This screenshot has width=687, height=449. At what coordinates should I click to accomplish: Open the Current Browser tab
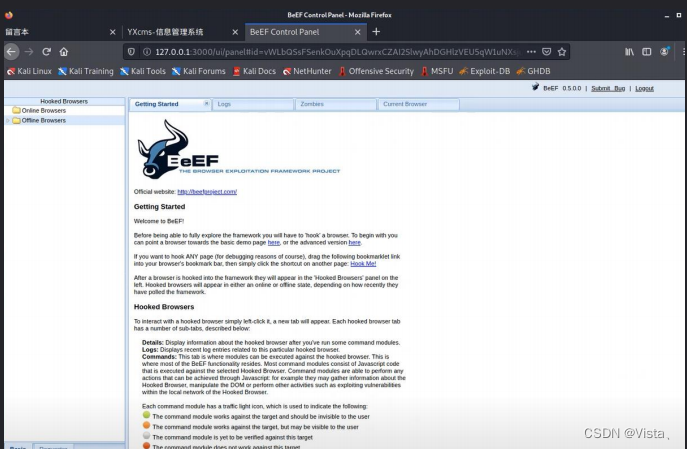418,104
